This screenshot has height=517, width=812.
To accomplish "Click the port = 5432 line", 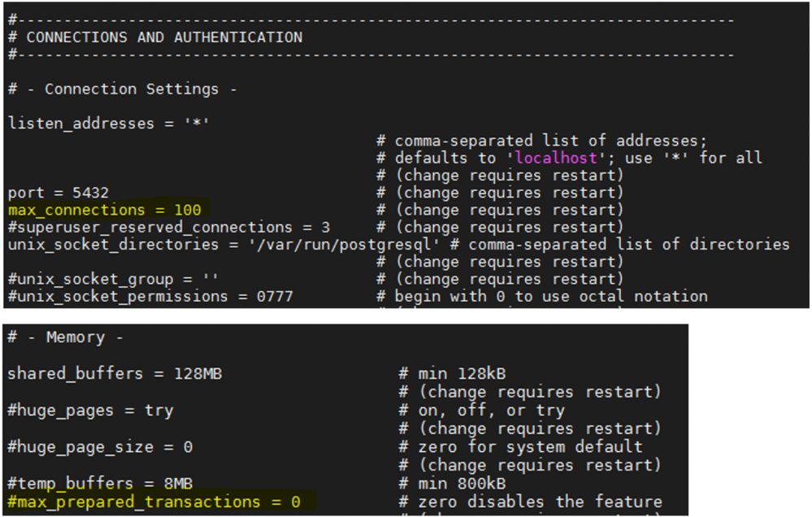I will pos(58,193).
